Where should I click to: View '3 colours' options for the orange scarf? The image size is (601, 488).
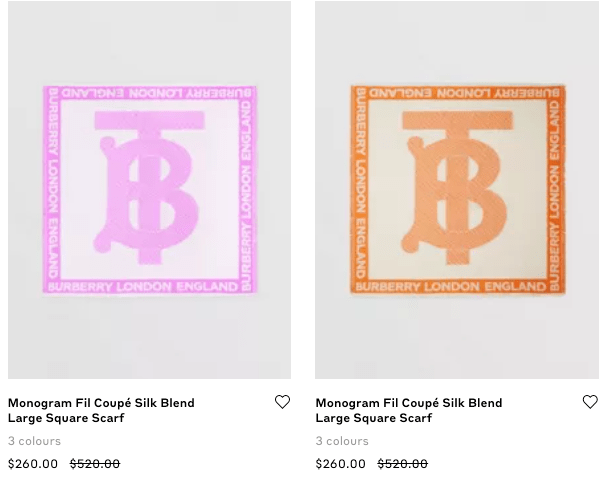(342, 441)
